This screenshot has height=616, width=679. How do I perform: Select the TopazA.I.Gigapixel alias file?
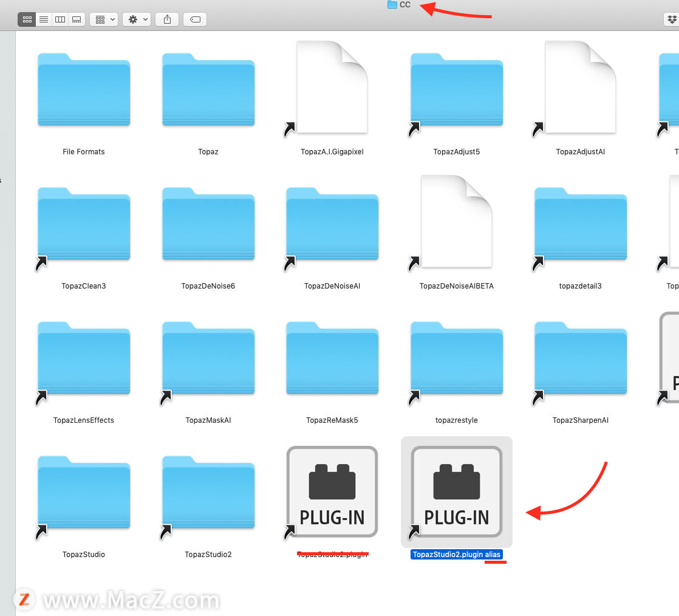coord(332,87)
